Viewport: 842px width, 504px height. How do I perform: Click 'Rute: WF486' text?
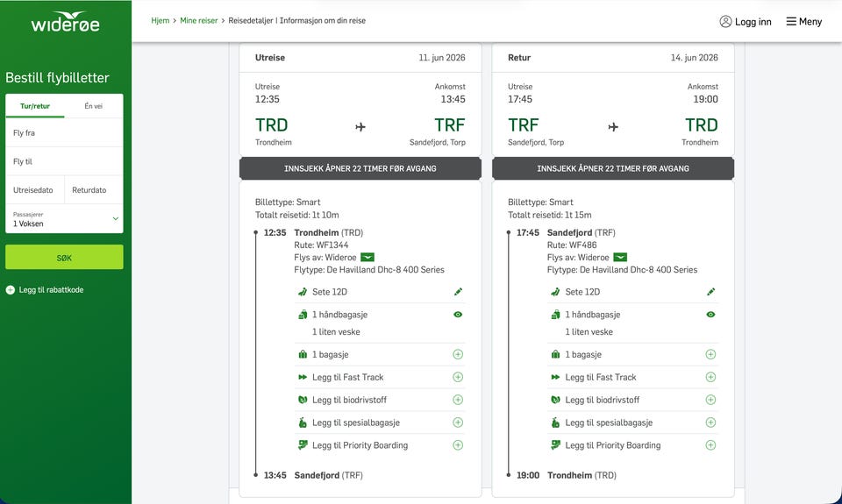click(572, 245)
